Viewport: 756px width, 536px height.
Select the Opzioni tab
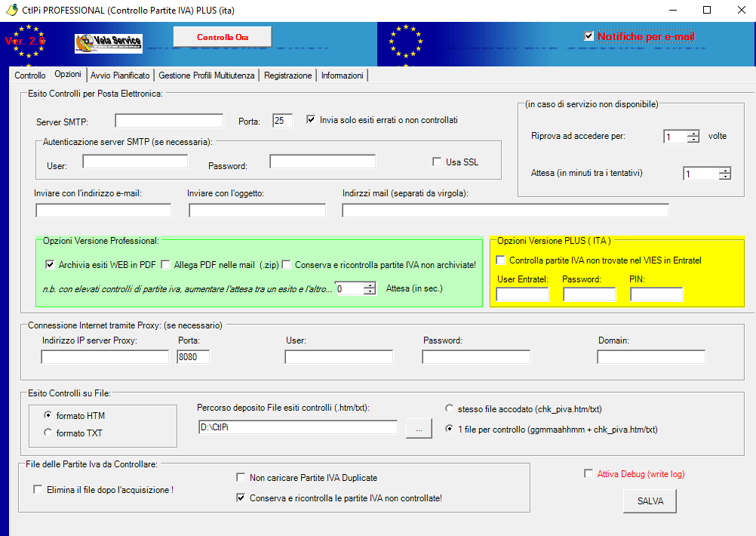click(68, 74)
